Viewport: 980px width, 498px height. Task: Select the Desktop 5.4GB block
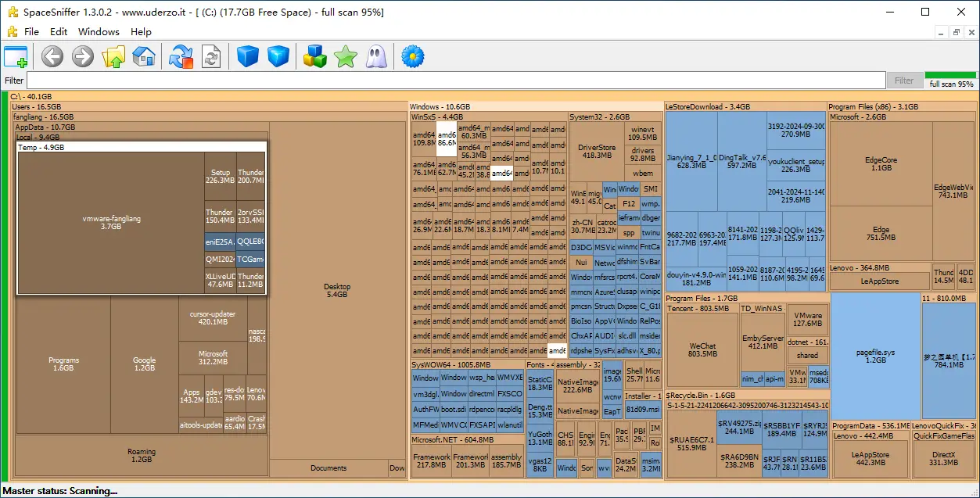337,291
